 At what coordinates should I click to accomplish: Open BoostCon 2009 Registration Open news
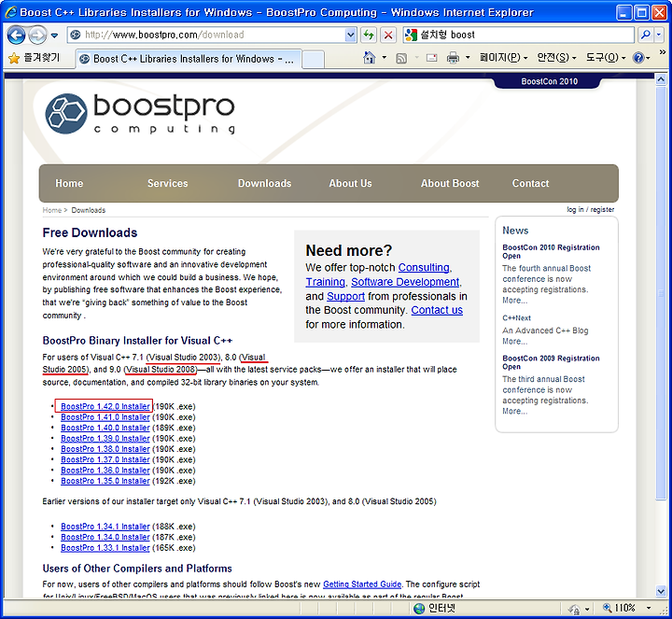(551, 362)
